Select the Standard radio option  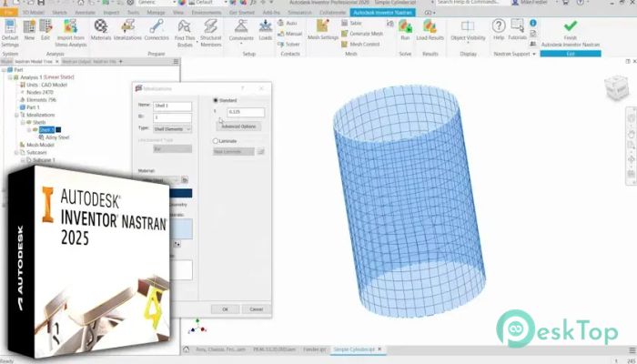(x=216, y=100)
